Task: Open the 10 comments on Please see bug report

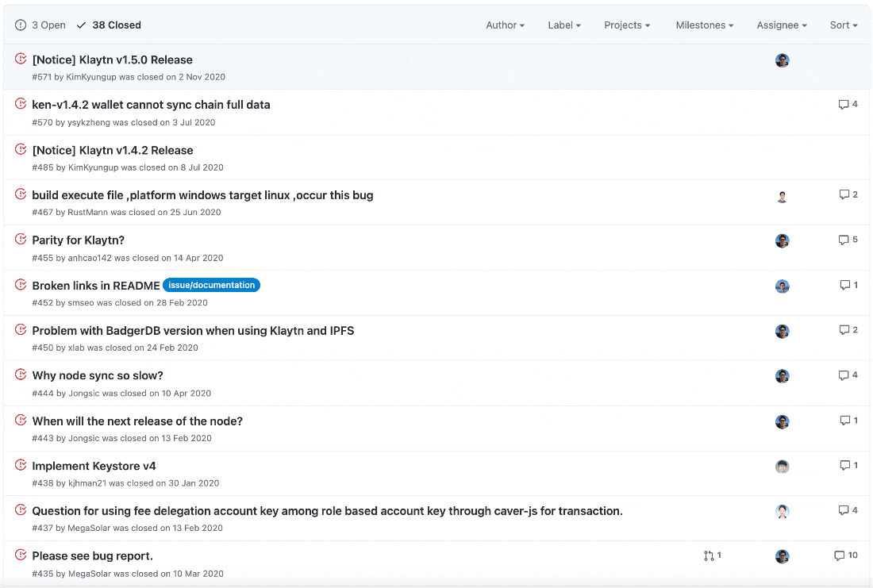Action: [x=846, y=555]
